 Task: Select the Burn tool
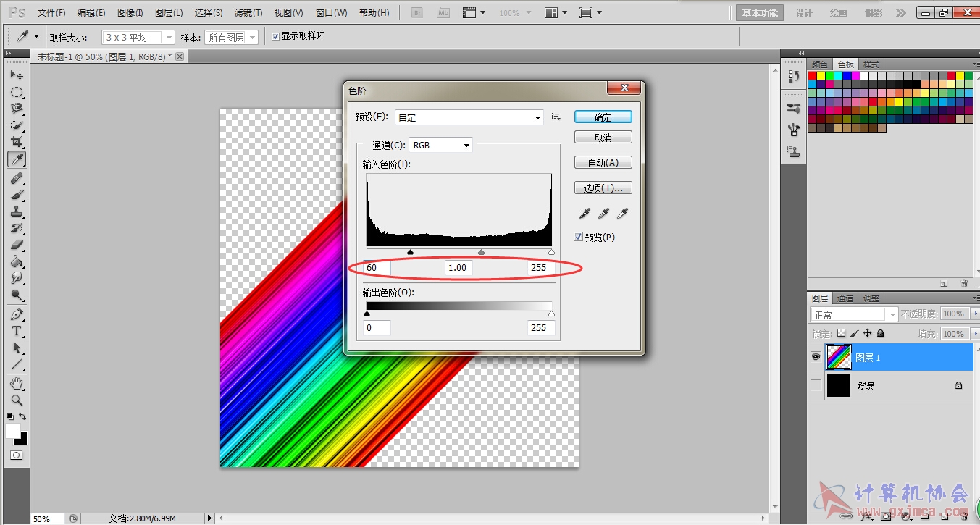point(16,295)
